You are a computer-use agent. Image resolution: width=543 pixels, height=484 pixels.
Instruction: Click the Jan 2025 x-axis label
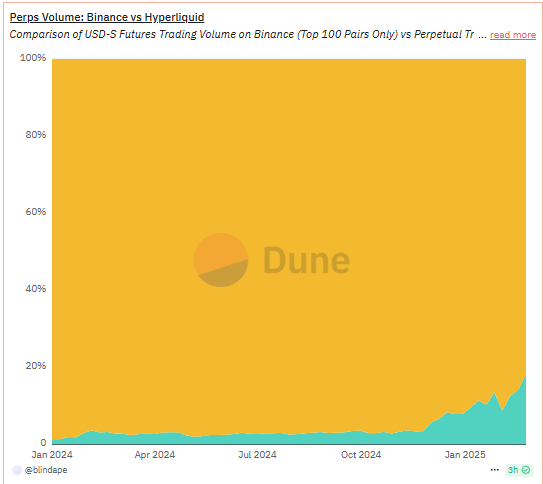[465, 455]
